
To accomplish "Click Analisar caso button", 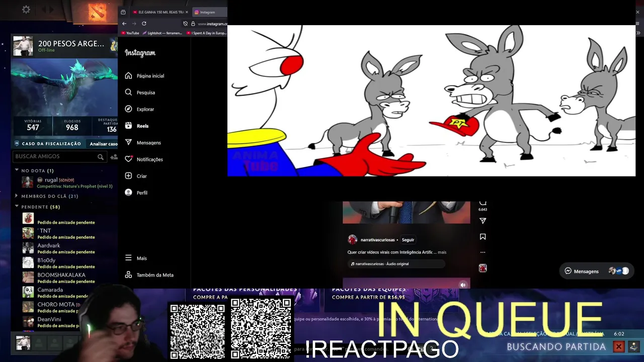I will pyautogui.click(x=103, y=144).
